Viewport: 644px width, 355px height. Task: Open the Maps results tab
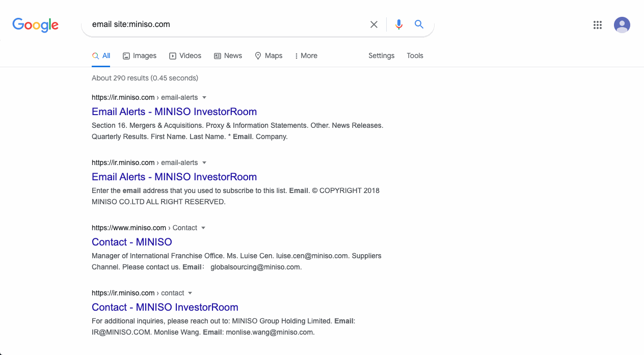(269, 56)
